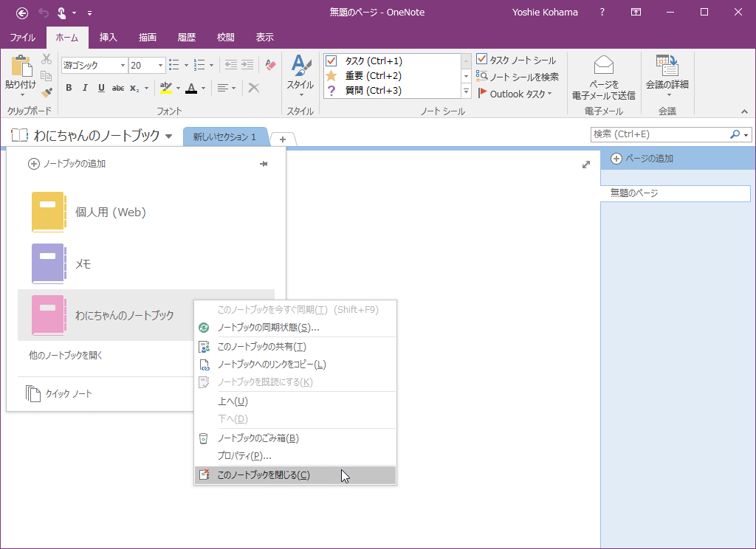Select the Task (Ctrl+1) tag
This screenshot has height=549, width=756.
pos(393,61)
